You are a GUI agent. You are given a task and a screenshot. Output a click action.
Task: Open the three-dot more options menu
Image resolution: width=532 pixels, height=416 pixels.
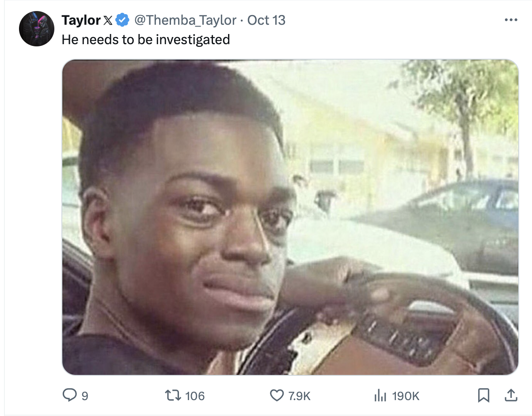pos(511,20)
